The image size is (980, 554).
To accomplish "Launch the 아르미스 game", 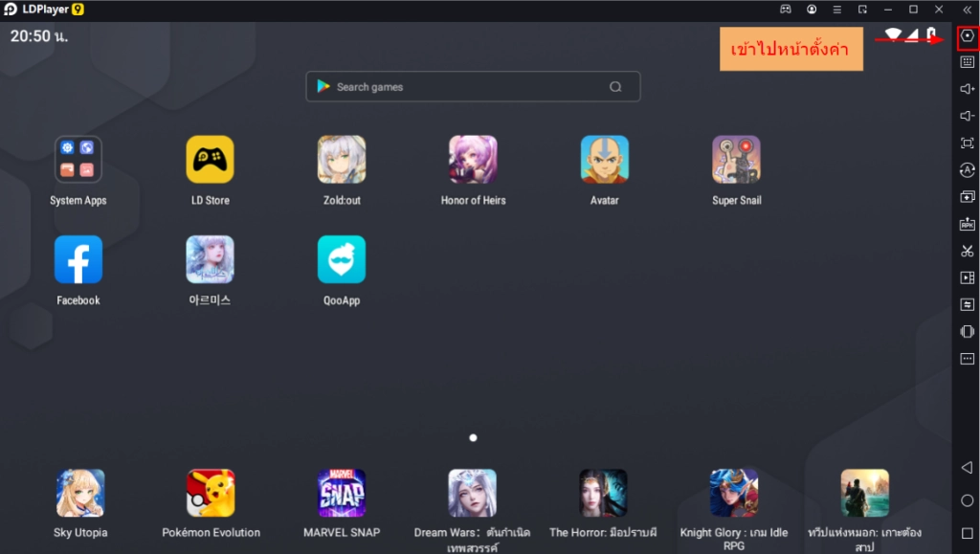I will click(x=210, y=259).
